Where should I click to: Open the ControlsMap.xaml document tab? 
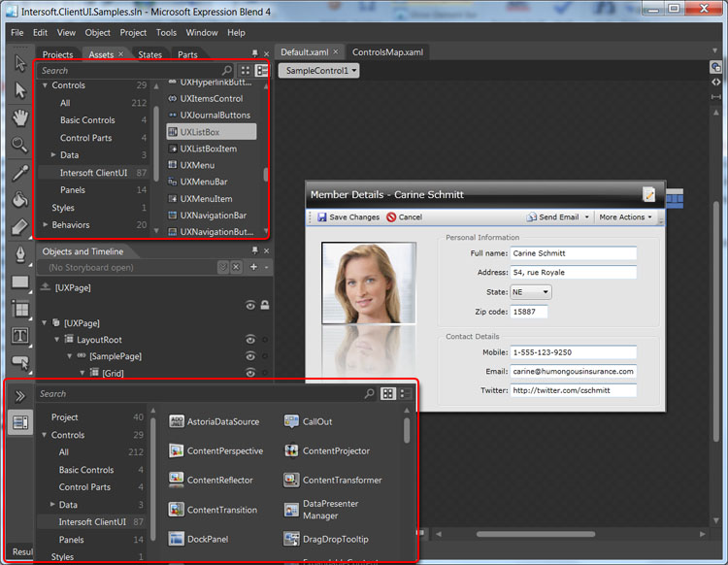(387, 52)
